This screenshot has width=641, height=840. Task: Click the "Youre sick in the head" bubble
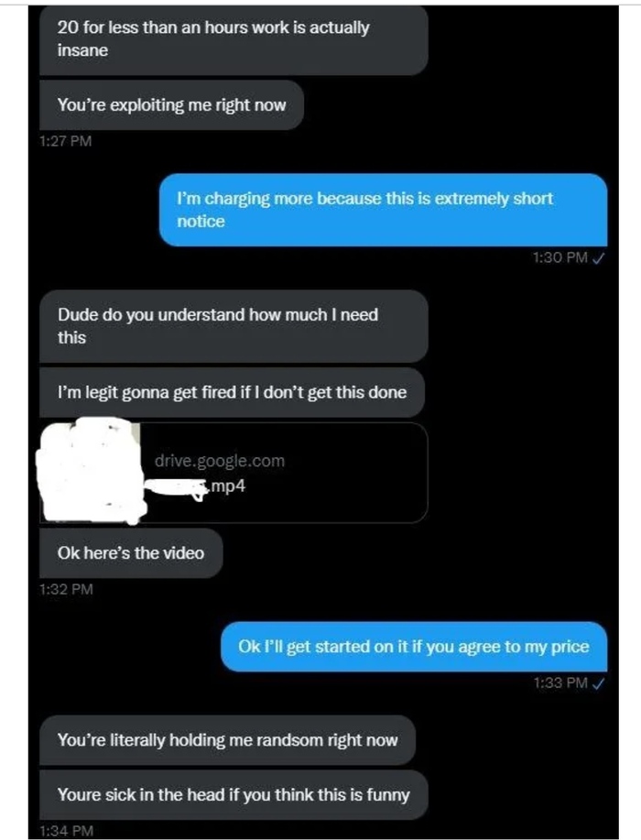point(234,795)
